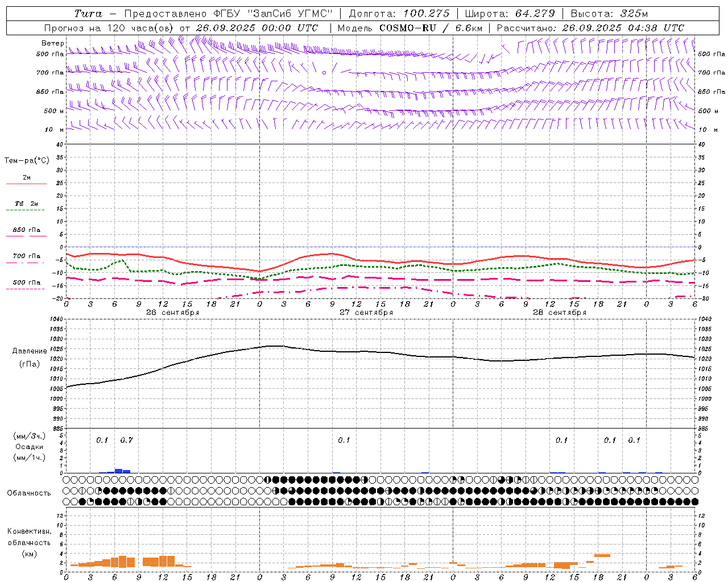Select "Прогноз на 120 часа(ов)" forecast start text
This screenshot has height=582, width=728.
[x=110, y=28]
